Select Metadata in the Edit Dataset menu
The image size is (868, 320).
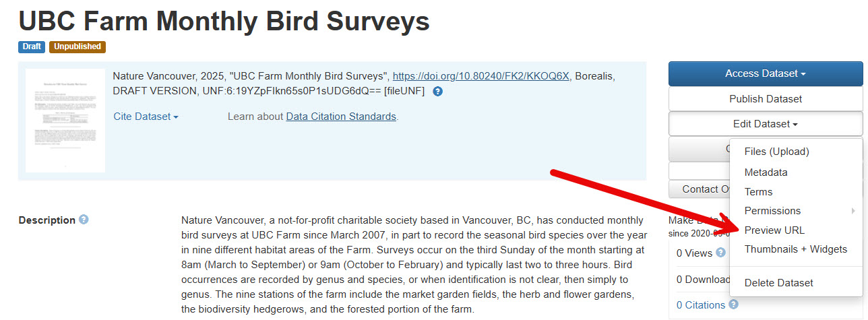[766, 172]
